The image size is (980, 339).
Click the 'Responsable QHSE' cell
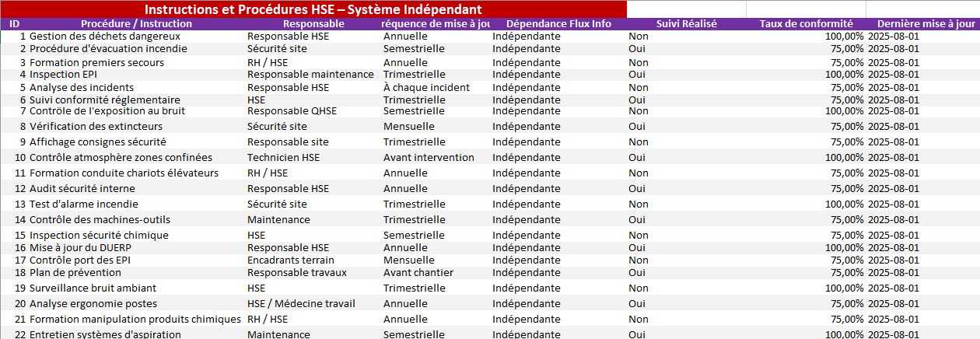coord(292,111)
